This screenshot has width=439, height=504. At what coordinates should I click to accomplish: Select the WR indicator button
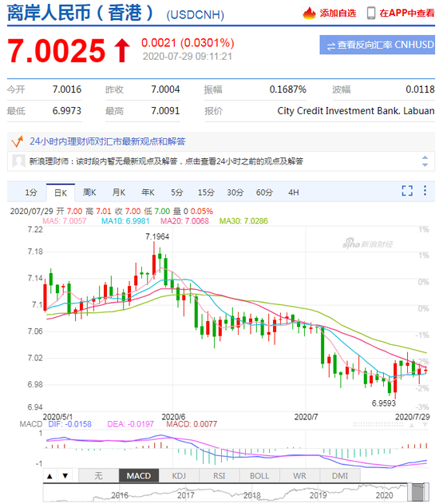tap(299, 476)
